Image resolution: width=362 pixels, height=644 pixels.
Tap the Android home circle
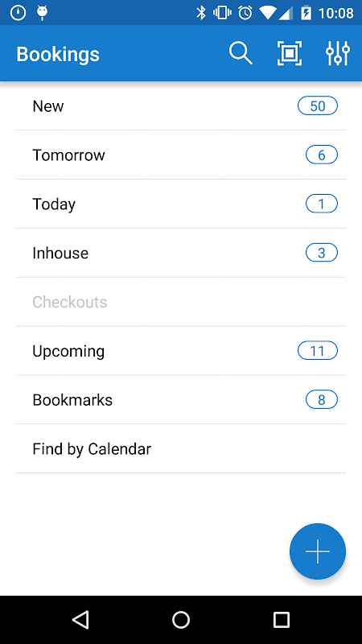181,619
